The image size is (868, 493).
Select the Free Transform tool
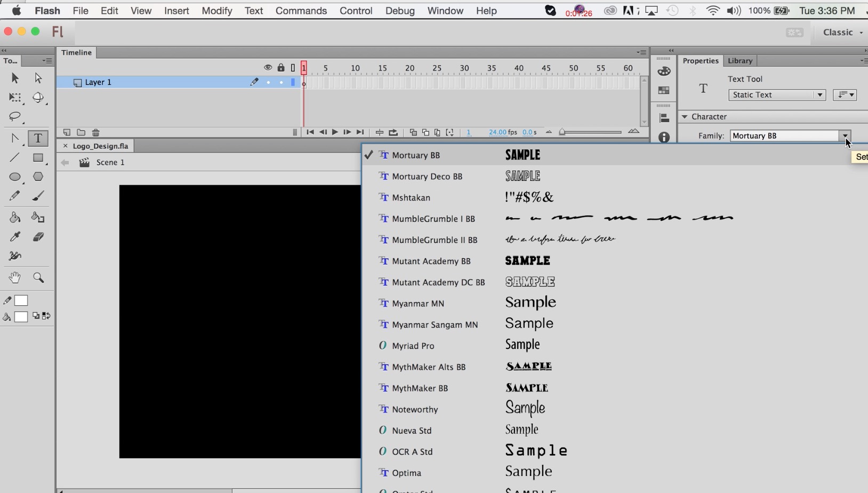(x=15, y=98)
